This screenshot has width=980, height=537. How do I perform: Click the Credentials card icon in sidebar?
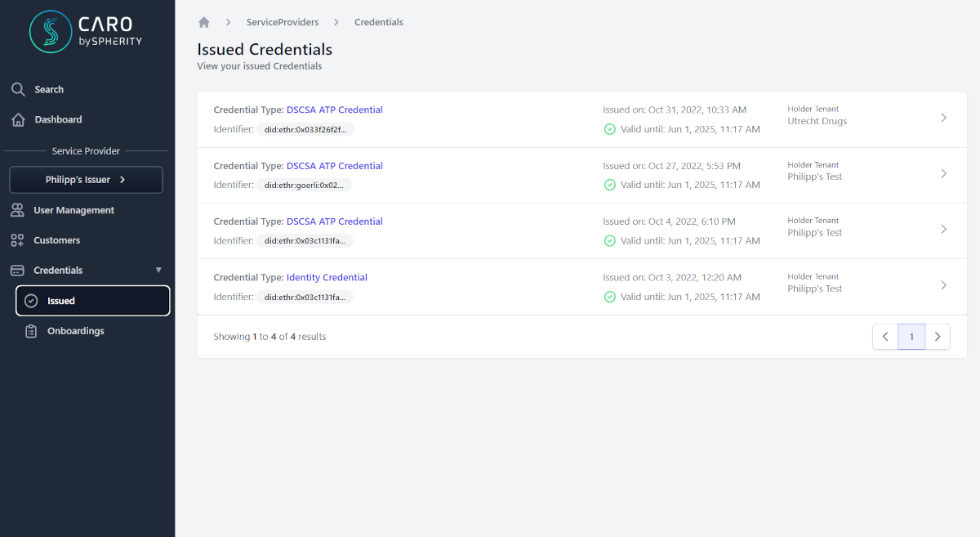point(17,271)
